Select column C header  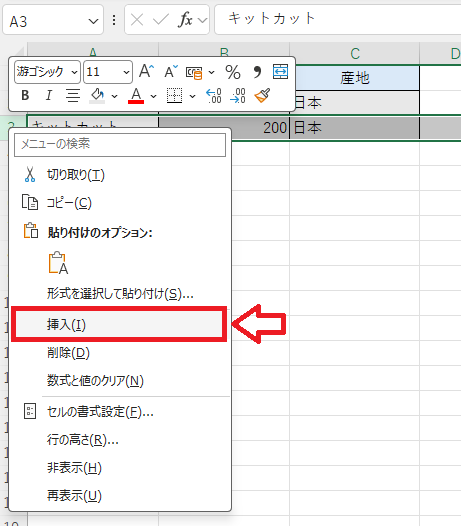click(x=355, y=53)
